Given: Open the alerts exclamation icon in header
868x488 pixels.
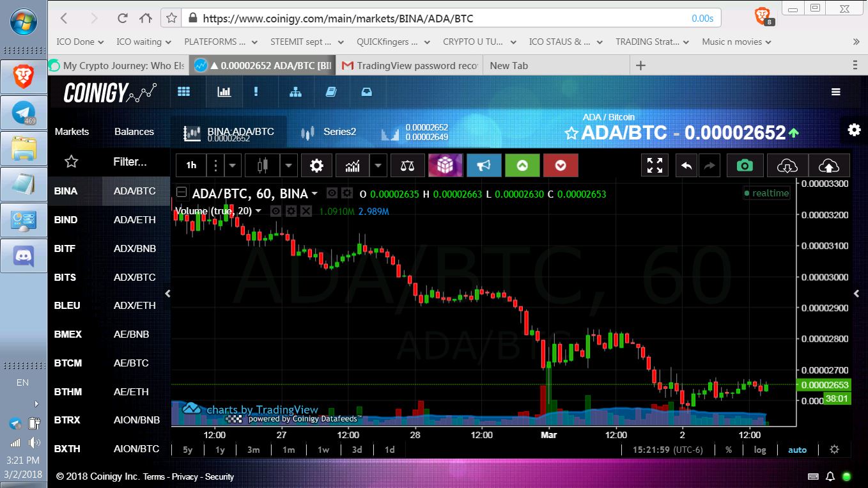Looking at the screenshot, I should pos(256,92).
